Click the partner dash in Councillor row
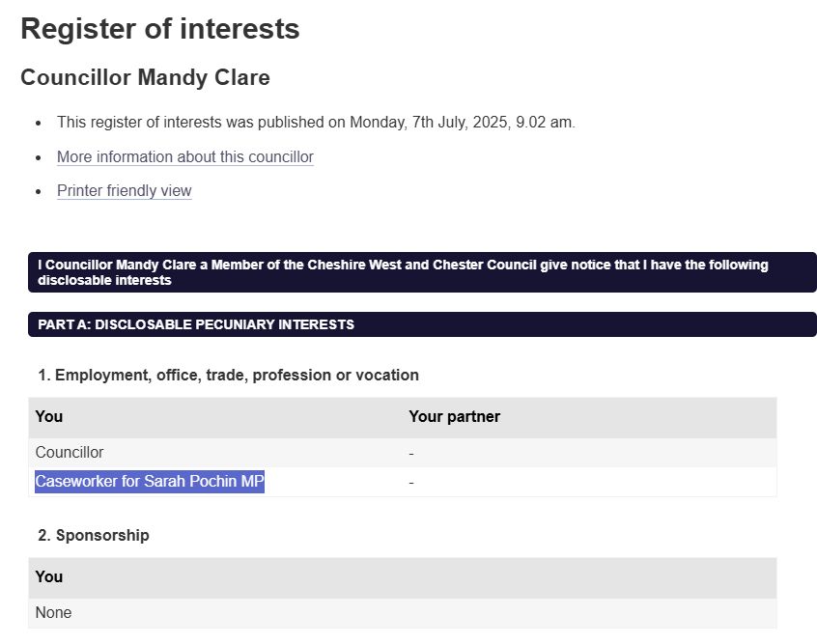This screenshot has height=644, width=817. (411, 452)
